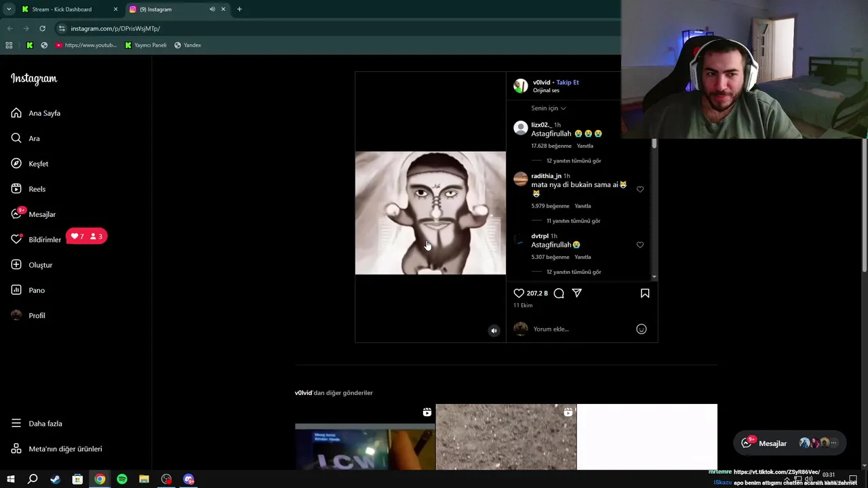This screenshot has height=488, width=868.
Task: Open the Yayıncı Paneli bookmark
Action: 146,45
